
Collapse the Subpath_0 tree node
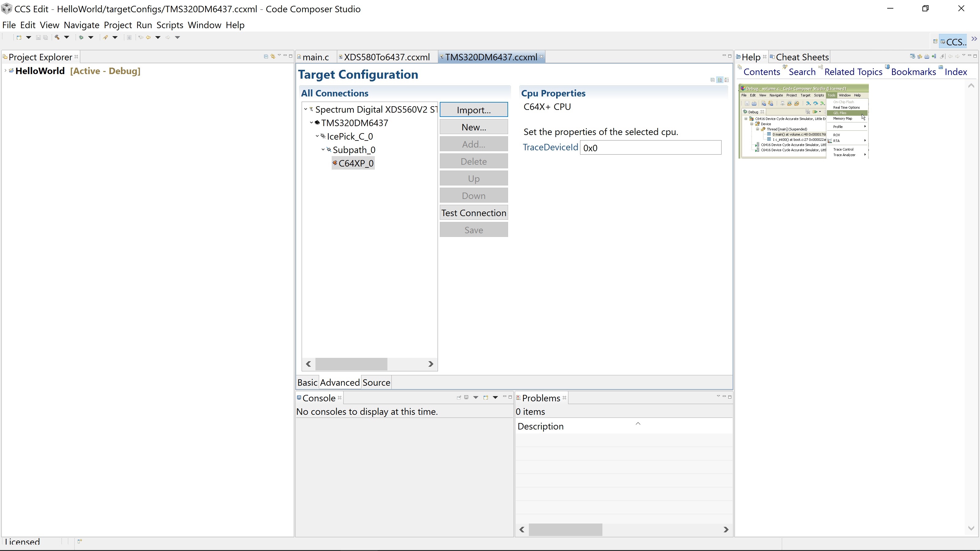tap(323, 149)
